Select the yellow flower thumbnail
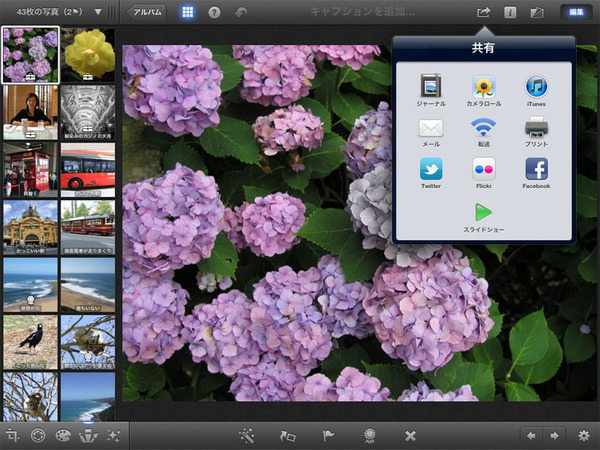 (x=88, y=55)
